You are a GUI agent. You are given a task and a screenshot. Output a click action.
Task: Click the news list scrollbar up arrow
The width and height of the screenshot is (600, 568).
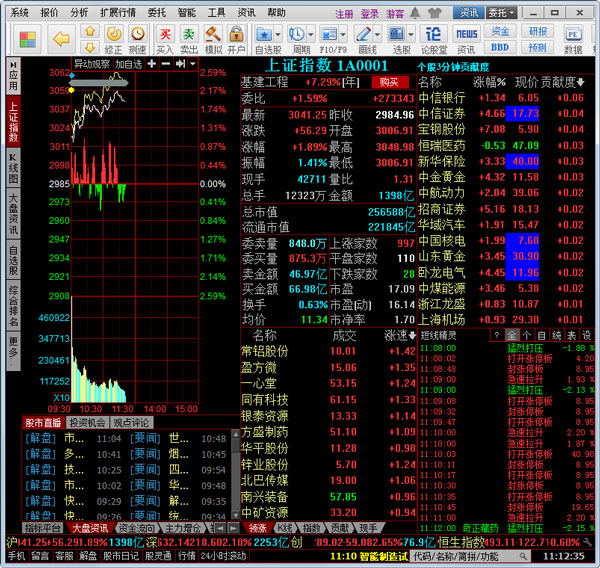coord(235,434)
